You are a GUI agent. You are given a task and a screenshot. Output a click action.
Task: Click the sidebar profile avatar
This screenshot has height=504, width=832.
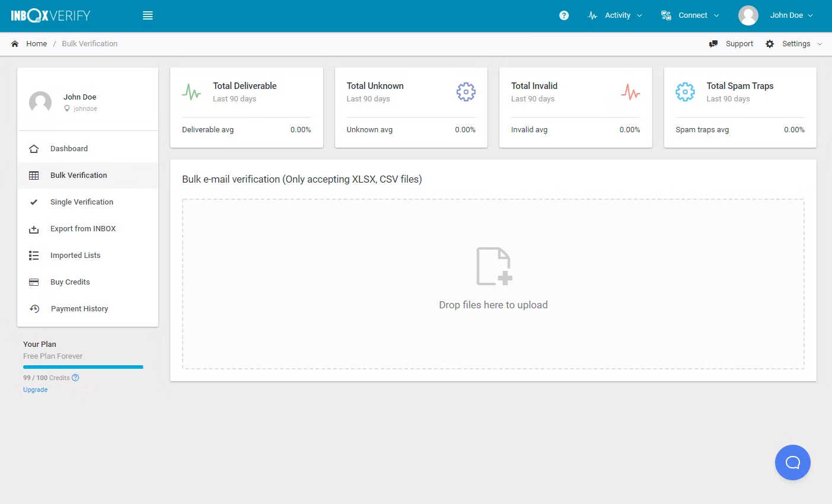click(x=40, y=102)
